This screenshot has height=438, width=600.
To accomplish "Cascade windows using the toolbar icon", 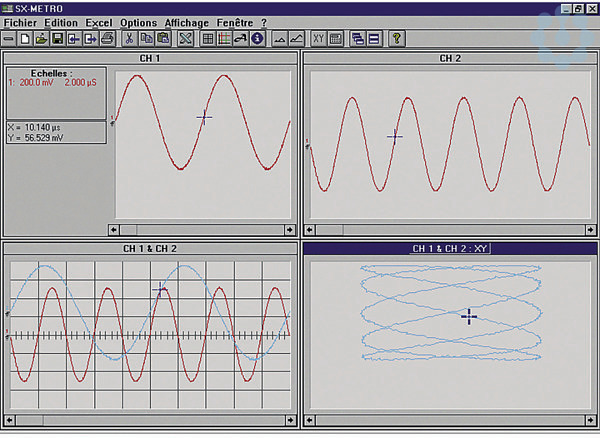I will [x=358, y=39].
